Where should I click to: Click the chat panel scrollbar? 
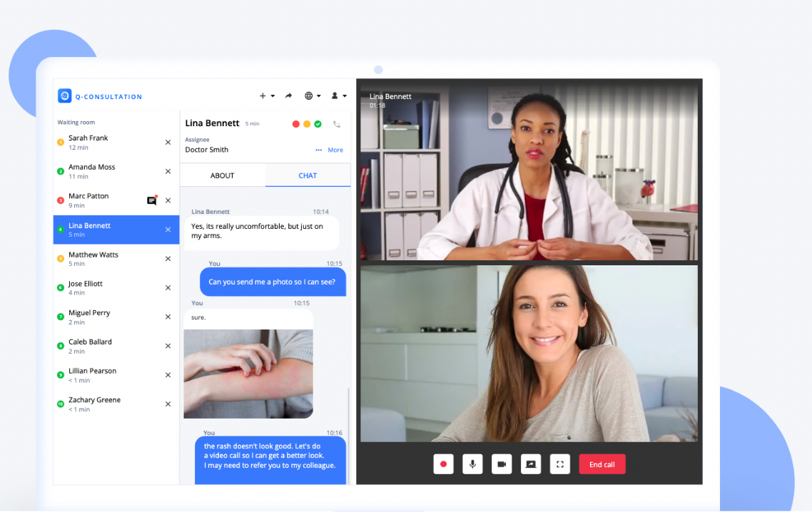coord(348,436)
